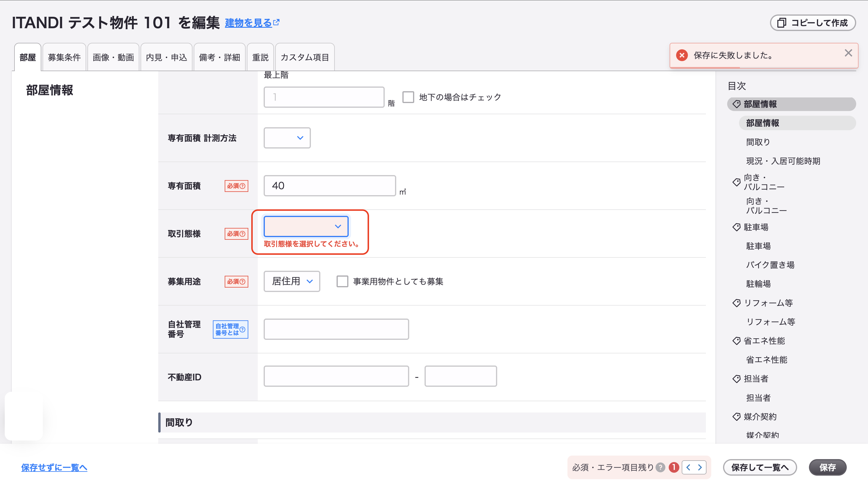The width and height of the screenshot is (868, 491).
Task: Click the tag icon beside リフォーム等 heading
Action: click(737, 303)
